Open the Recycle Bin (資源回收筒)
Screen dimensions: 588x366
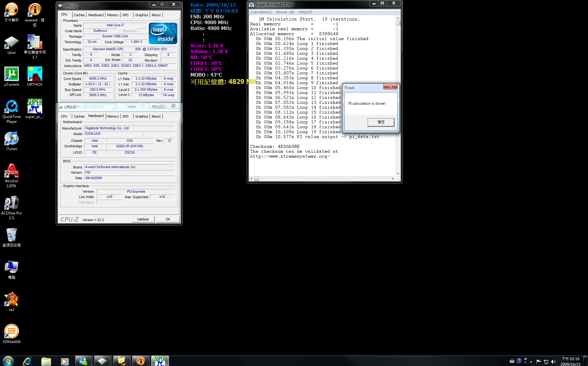pos(11,238)
